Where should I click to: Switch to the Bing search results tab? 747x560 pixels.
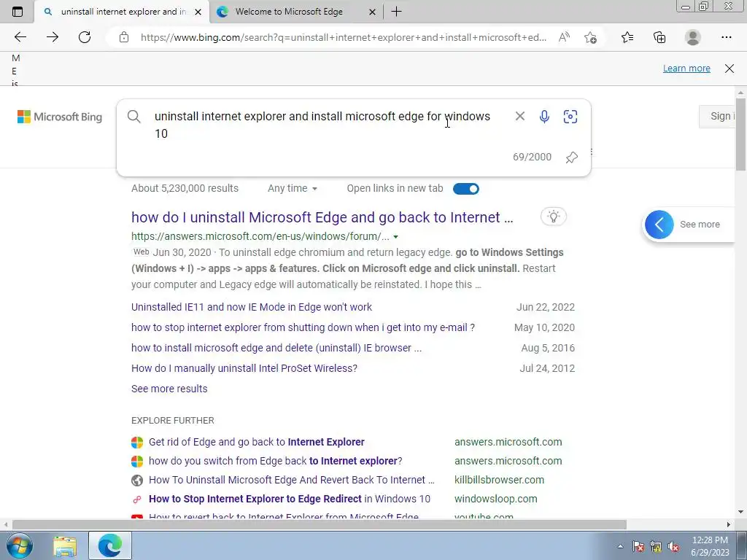[x=123, y=12]
